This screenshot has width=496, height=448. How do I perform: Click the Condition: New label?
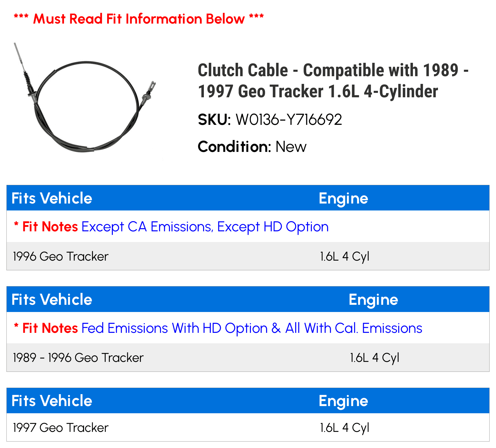point(252,147)
